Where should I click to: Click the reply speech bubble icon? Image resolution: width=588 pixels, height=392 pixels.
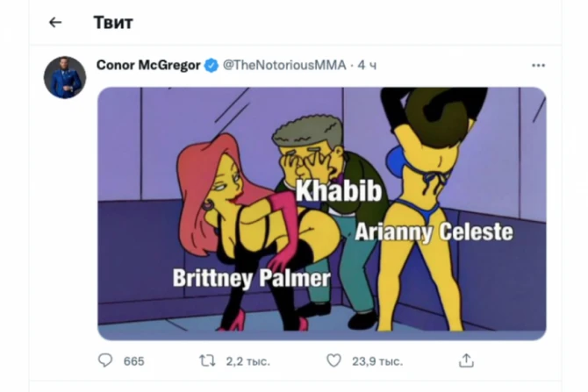(x=105, y=360)
